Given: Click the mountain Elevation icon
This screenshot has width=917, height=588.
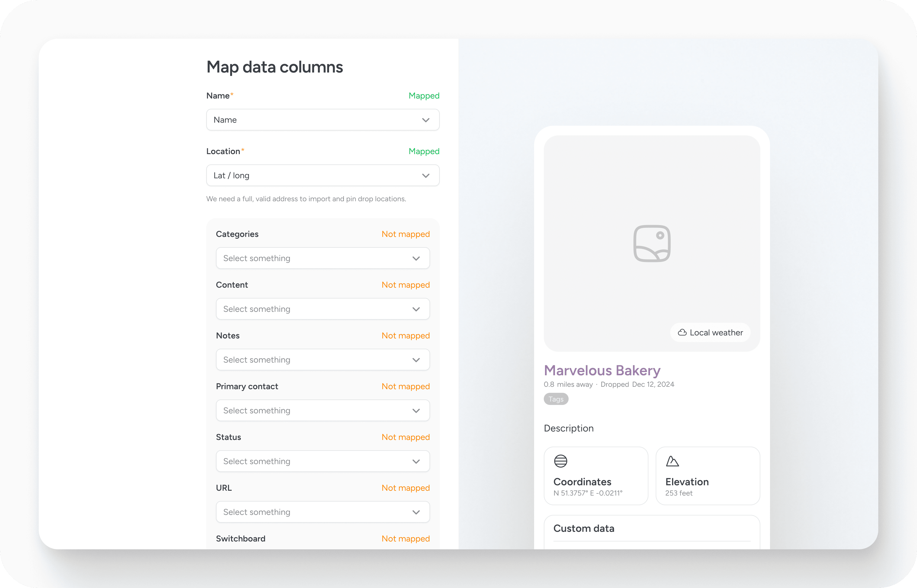Looking at the screenshot, I should pos(672,461).
